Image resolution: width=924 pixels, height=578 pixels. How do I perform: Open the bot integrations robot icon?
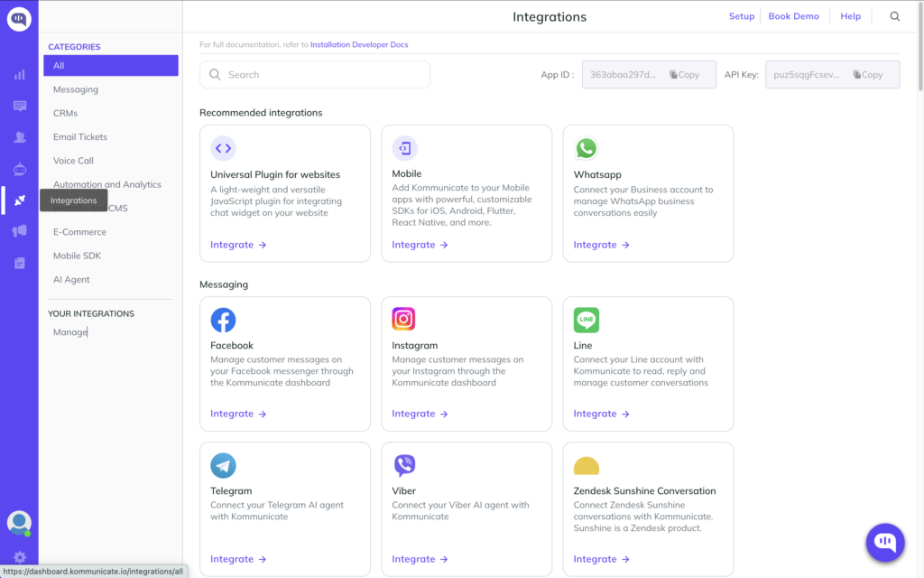point(19,167)
